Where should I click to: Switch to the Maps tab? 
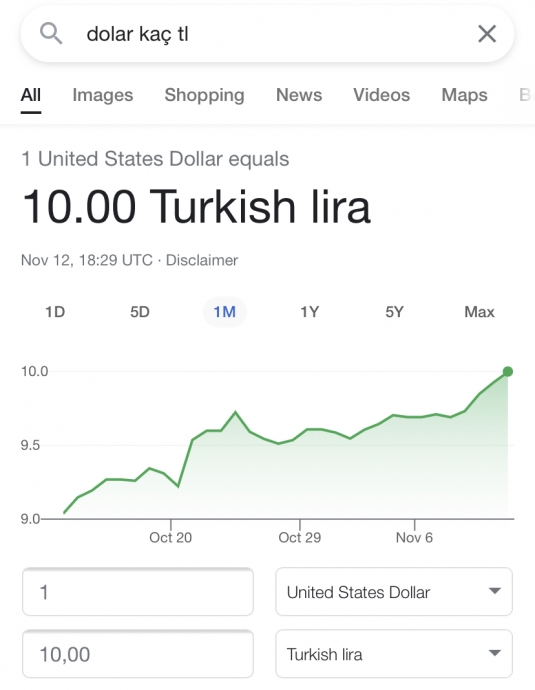[464, 95]
